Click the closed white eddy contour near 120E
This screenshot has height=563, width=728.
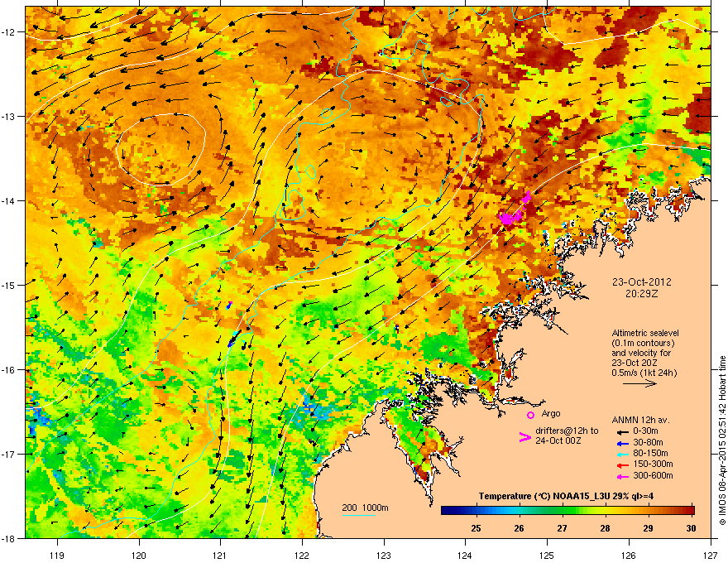[160, 150]
